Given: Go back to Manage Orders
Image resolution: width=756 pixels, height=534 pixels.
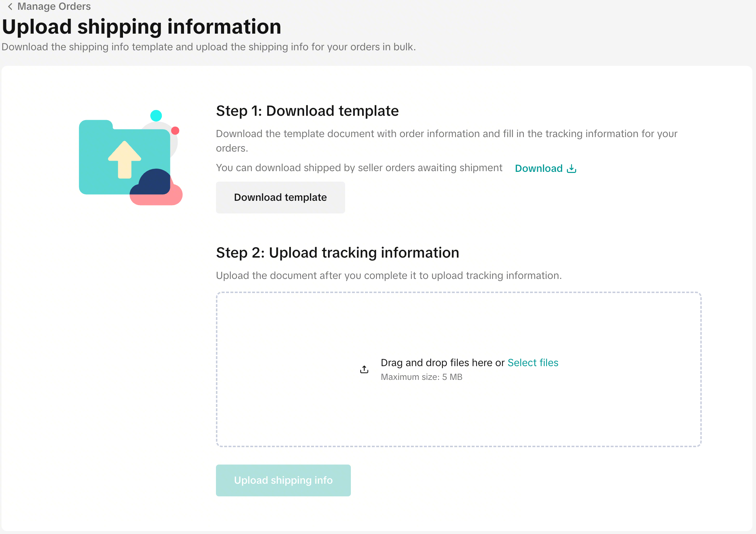Looking at the screenshot, I should pos(54,7).
